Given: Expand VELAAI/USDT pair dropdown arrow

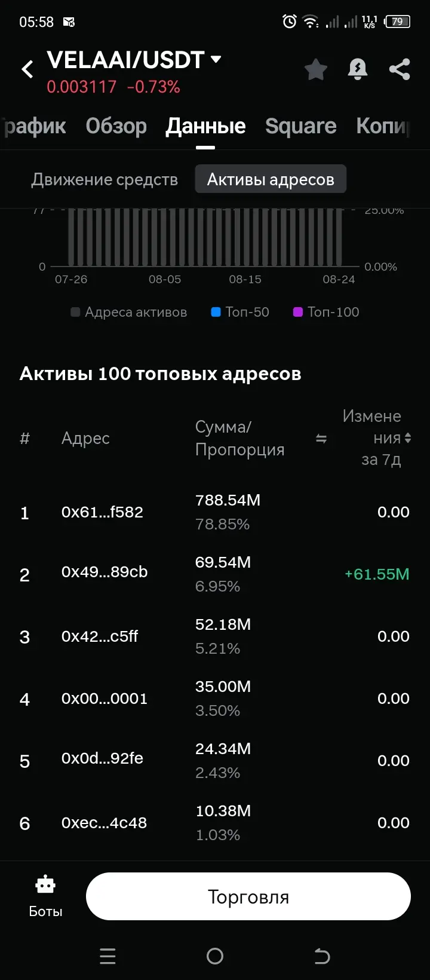Looking at the screenshot, I should 216,59.
